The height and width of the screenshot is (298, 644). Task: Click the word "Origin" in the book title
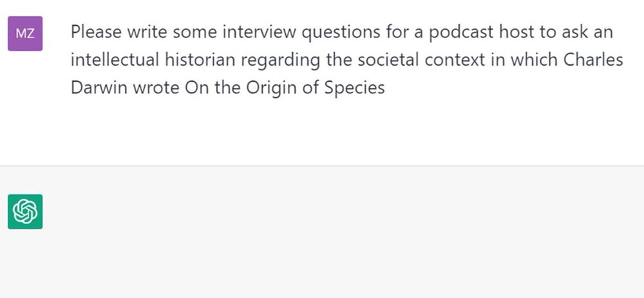pyautogui.click(x=271, y=88)
